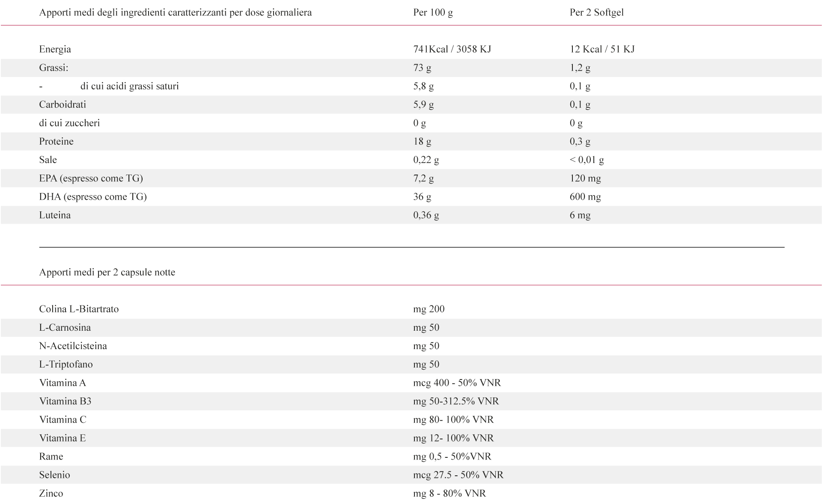Image resolution: width=822 pixels, height=504 pixels.
Task: Click EPA 120 mg softgel value
Action: click(x=585, y=178)
